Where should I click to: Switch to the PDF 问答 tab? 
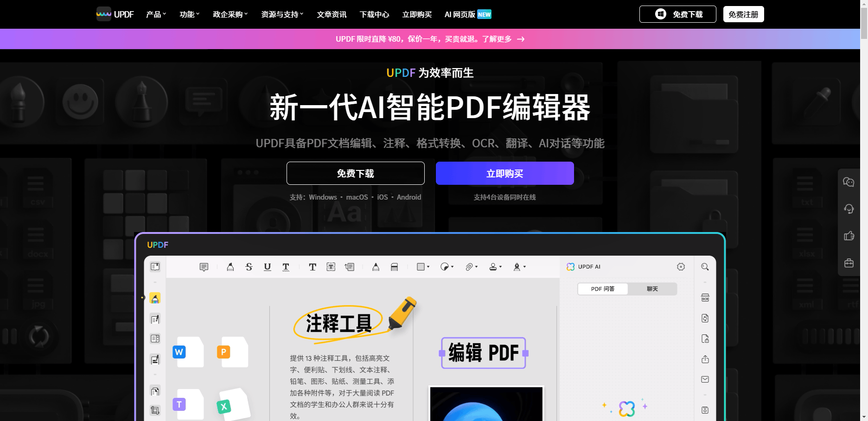[x=603, y=289]
